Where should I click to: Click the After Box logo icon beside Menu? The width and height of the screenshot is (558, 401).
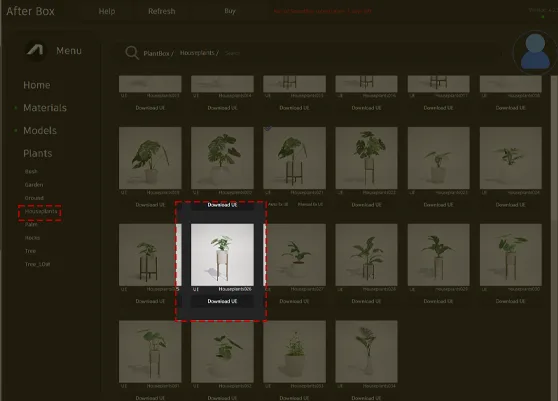36,51
